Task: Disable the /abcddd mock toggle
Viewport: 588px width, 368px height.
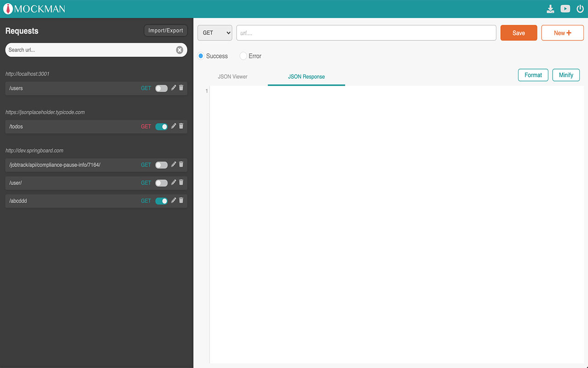Action: (161, 201)
